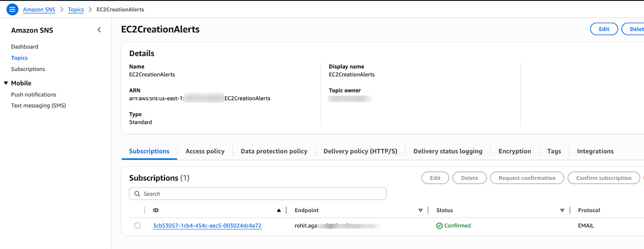This screenshot has height=249, width=644.
Task: Click the Confirm subscription button
Action: point(603,178)
